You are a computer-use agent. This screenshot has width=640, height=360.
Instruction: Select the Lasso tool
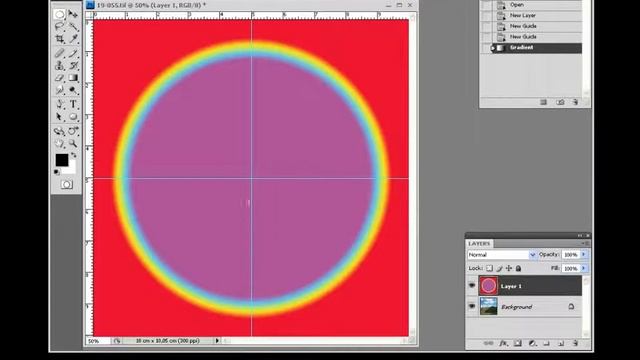tap(60, 27)
